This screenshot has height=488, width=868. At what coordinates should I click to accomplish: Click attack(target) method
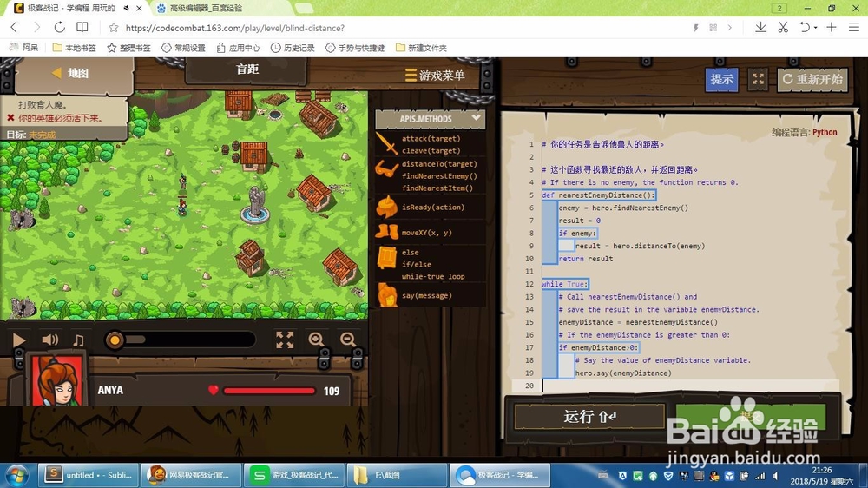click(431, 138)
